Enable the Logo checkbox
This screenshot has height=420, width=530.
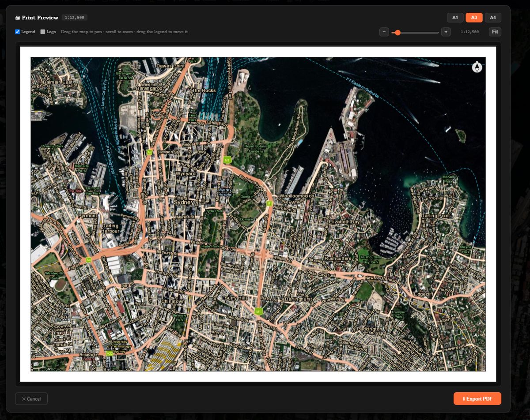point(43,32)
